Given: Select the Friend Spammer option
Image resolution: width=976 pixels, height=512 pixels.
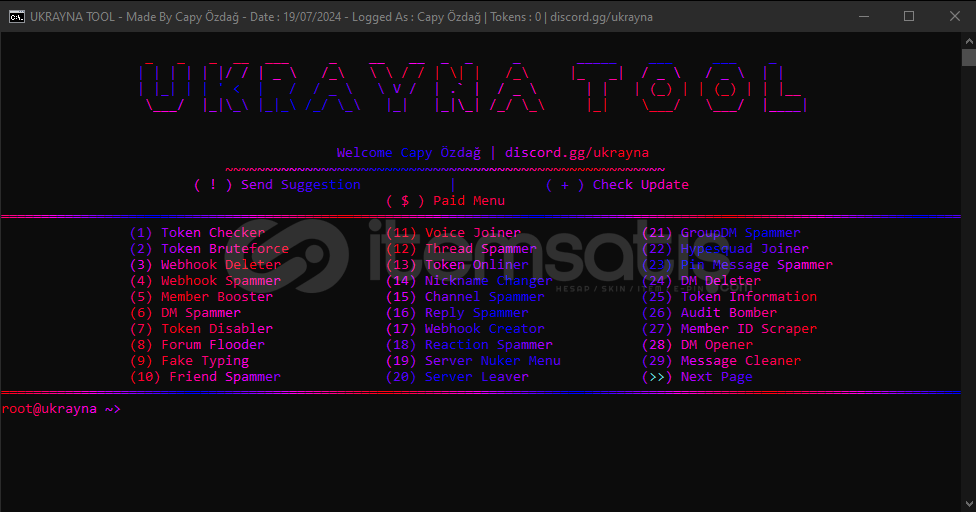Looking at the screenshot, I should (205, 377).
